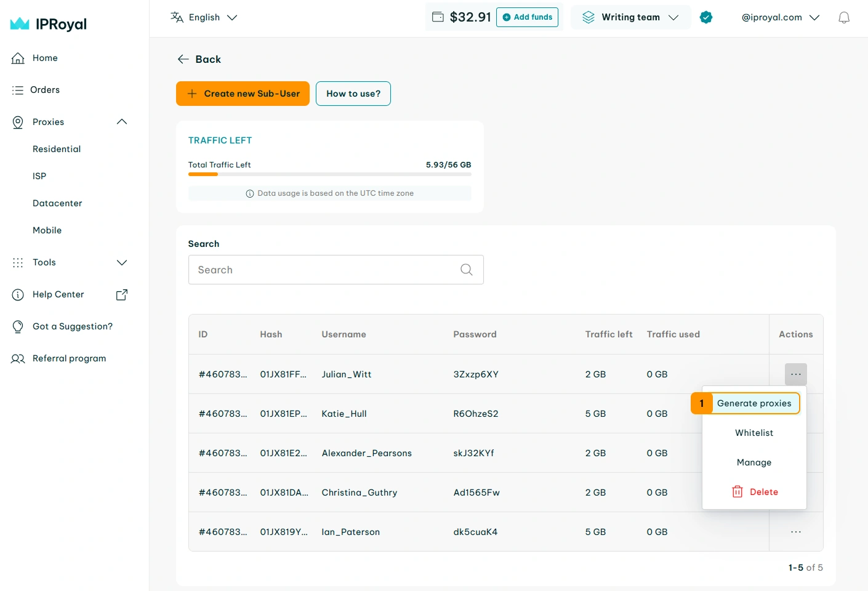
Task: Click the Back arrow
Action: [183, 59]
